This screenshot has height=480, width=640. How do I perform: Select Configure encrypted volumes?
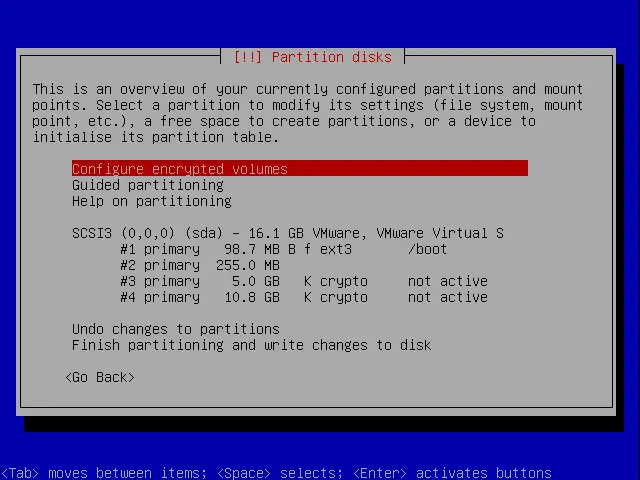tap(300, 169)
